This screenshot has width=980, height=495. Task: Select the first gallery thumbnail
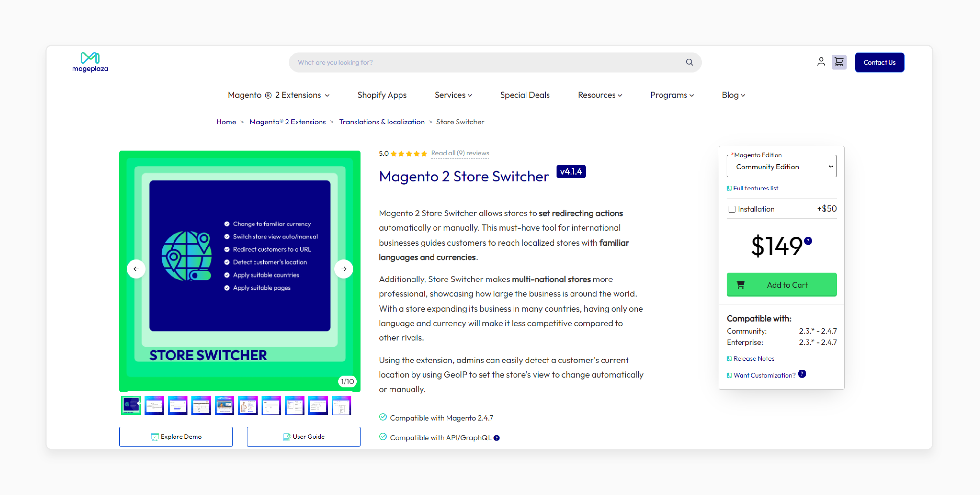[x=131, y=405]
